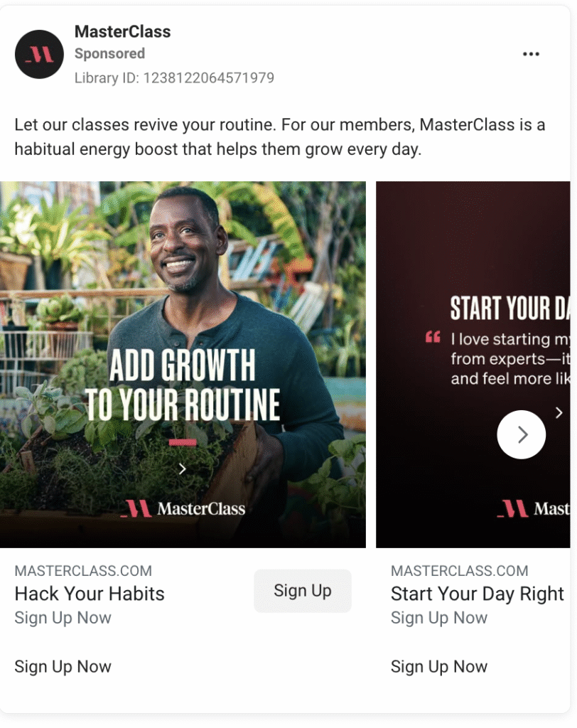Open the MasterClass page name link

click(x=122, y=31)
